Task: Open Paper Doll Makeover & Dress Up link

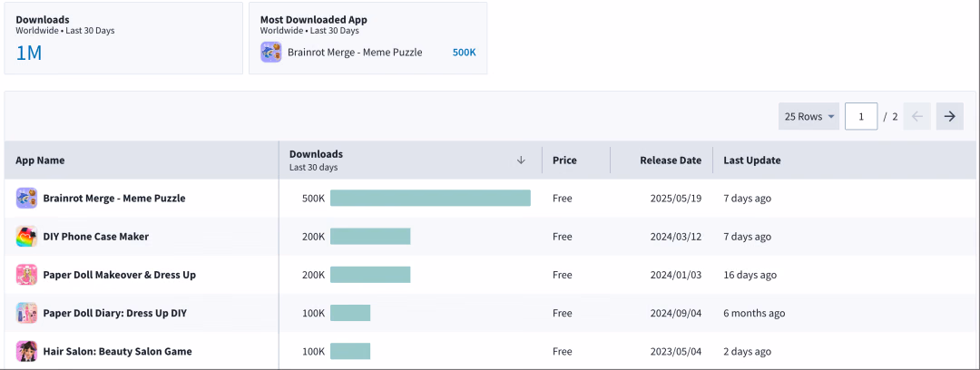Action: tap(120, 275)
